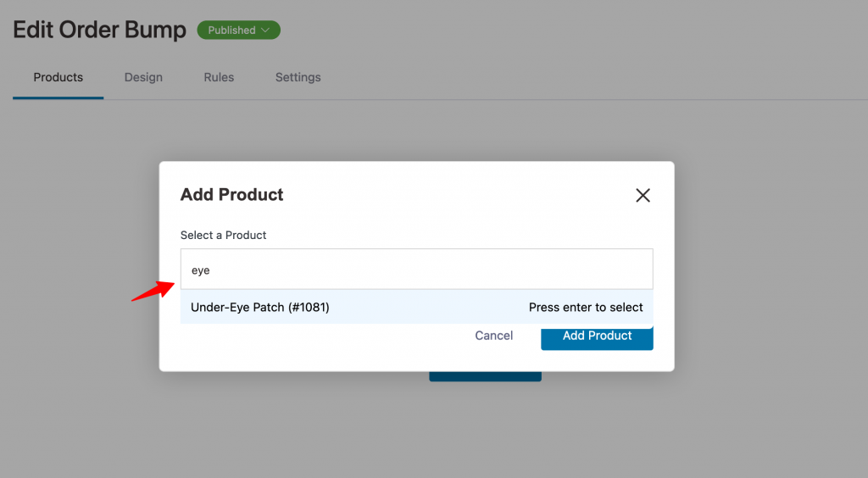
Task: Close the Add Product dialog with the X icon
Action: coord(643,195)
